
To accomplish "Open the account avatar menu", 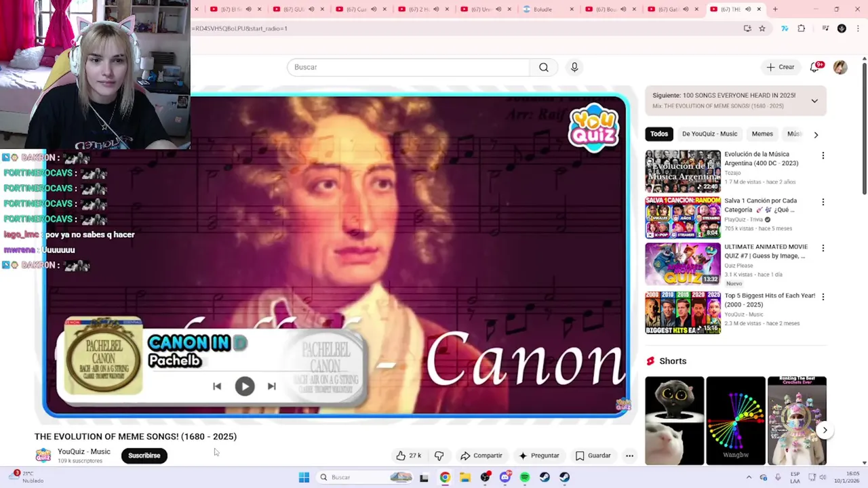I will (840, 67).
